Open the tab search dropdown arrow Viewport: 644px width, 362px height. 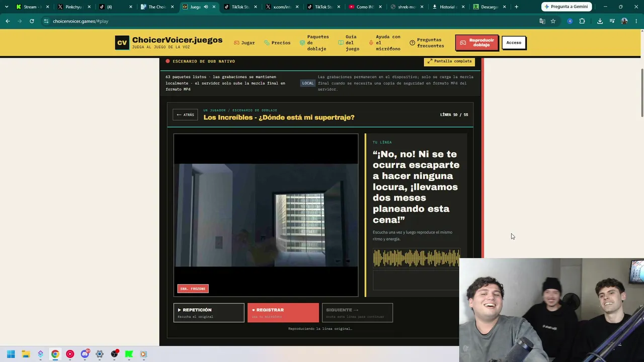[6, 7]
